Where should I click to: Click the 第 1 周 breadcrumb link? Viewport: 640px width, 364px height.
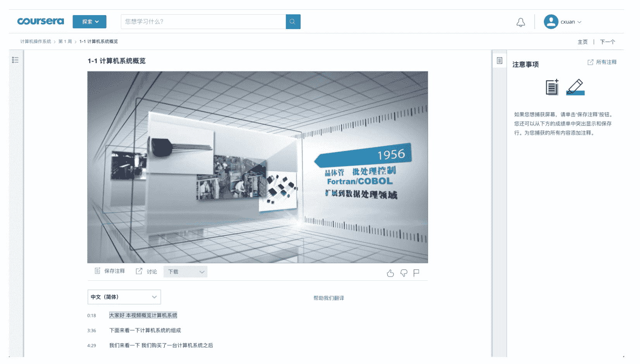[x=65, y=41]
